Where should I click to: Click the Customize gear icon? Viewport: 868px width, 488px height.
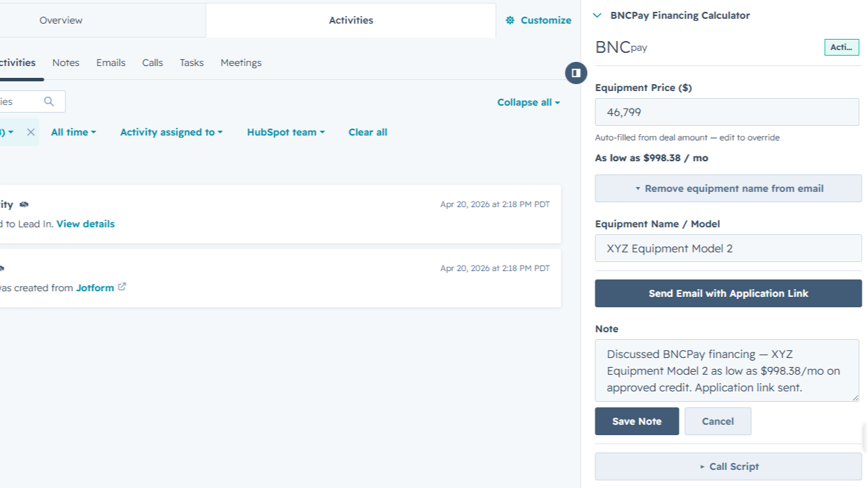[x=511, y=20]
